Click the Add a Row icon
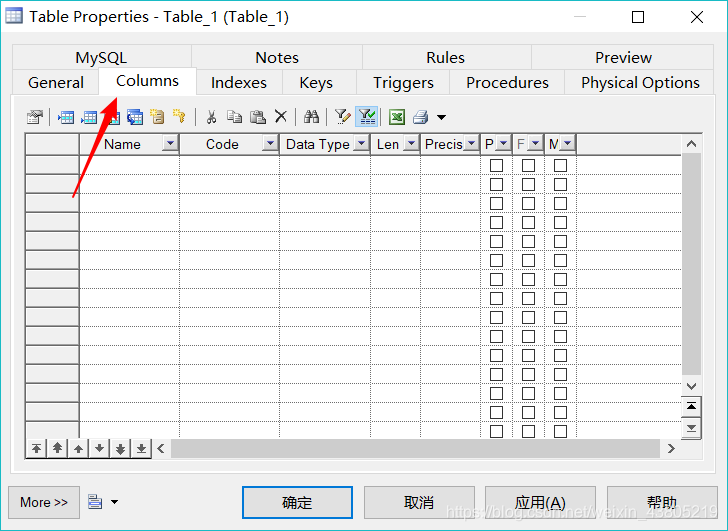 (89, 117)
